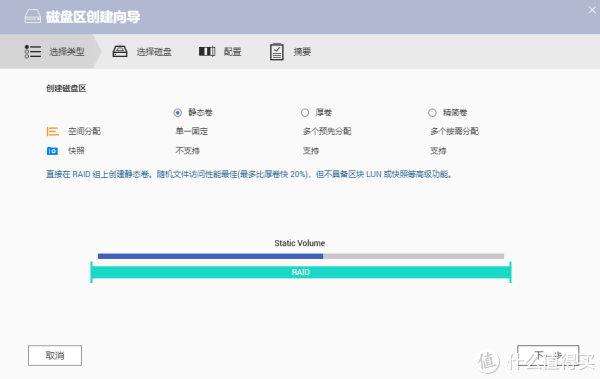Click the 配置 step partition icon
The height and width of the screenshot is (379, 600).
(x=207, y=51)
